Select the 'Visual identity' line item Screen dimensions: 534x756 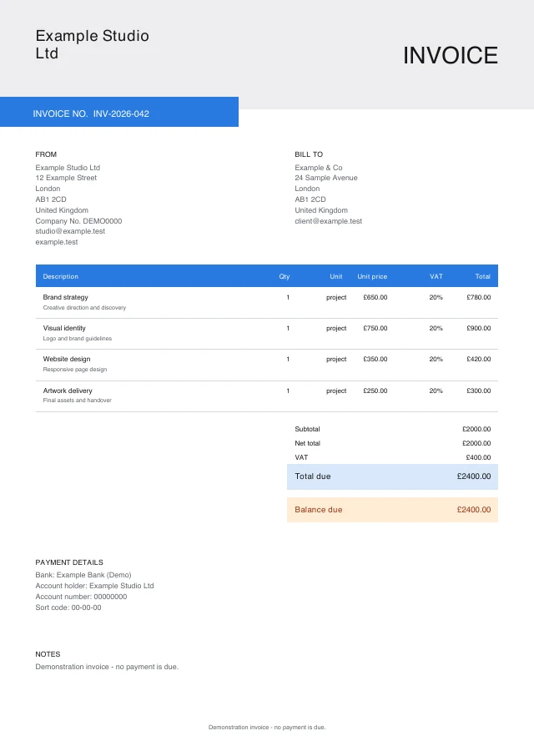[x=64, y=328]
